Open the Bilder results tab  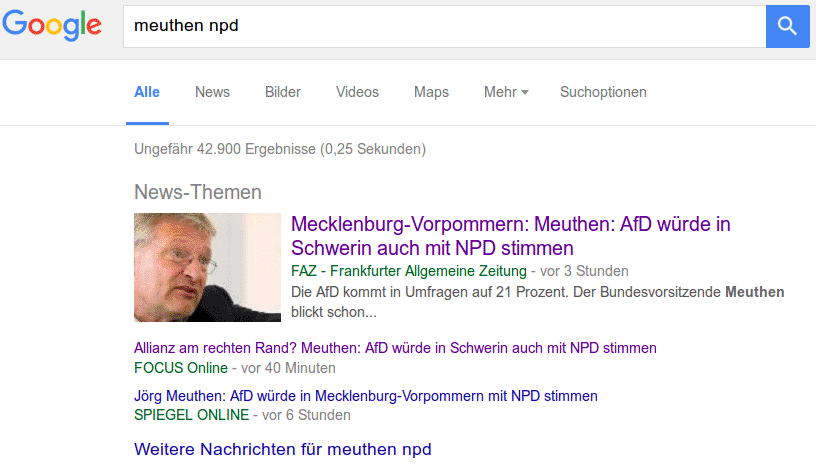[283, 92]
